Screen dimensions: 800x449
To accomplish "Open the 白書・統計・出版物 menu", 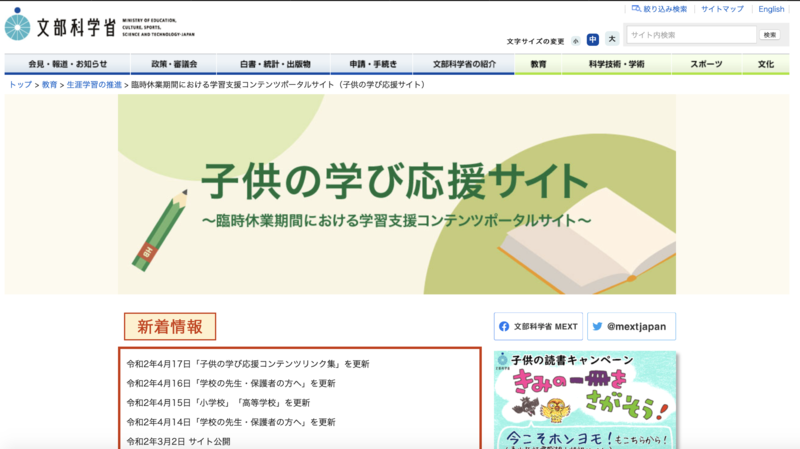I will coord(276,64).
